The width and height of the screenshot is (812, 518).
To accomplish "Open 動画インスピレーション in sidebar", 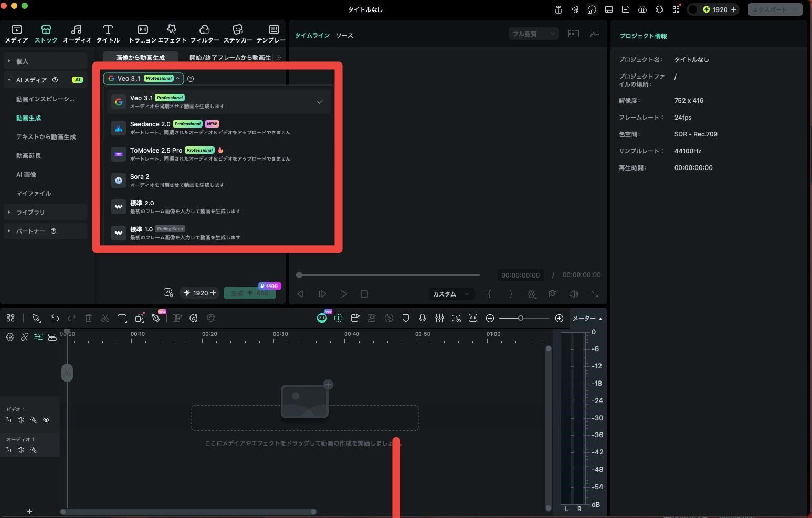I will click(45, 99).
